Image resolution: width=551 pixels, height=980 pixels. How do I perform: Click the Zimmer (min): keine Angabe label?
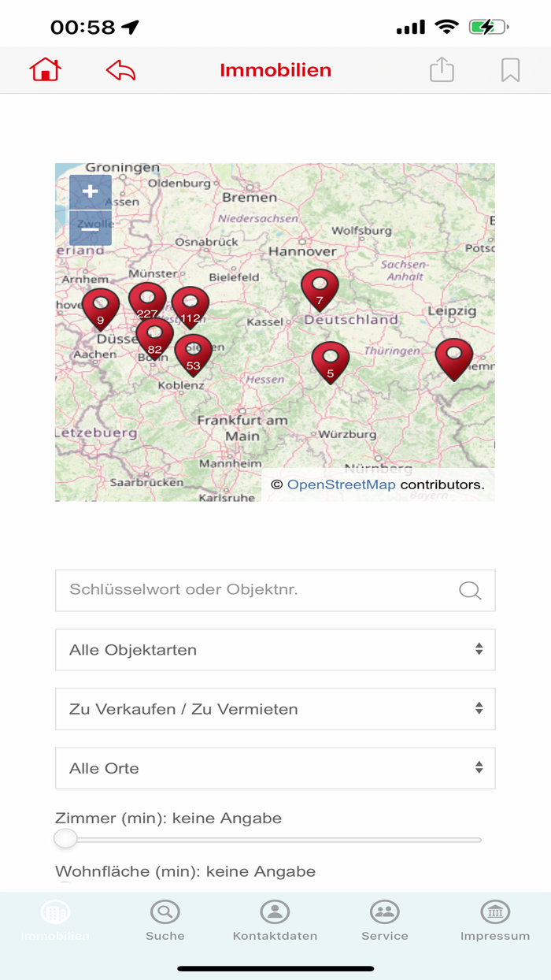168,819
